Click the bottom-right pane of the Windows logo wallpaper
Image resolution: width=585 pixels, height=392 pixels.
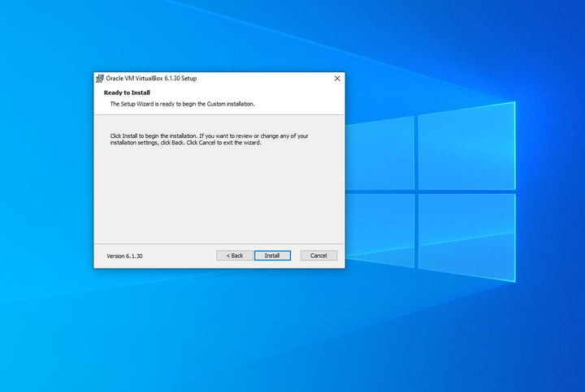tap(466, 237)
